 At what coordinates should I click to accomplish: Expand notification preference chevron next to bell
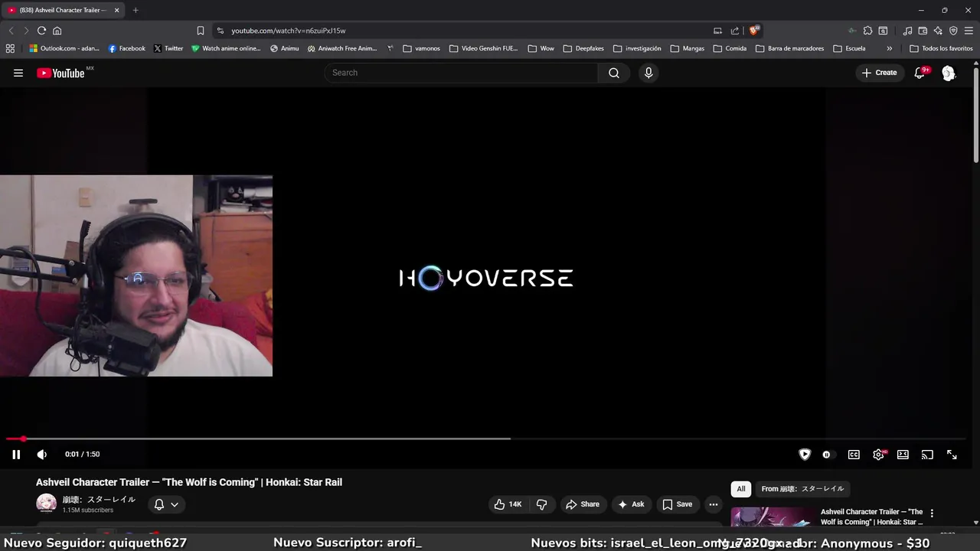pyautogui.click(x=175, y=504)
